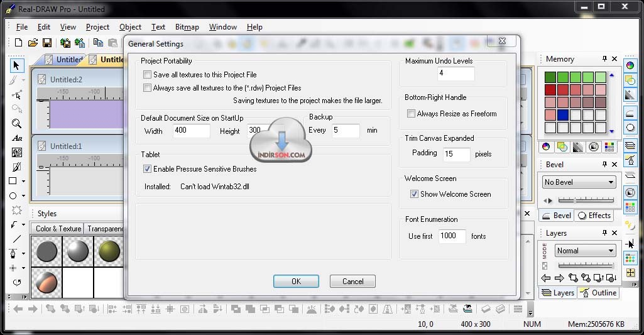Click the palette grid icon under Memory swatches
This screenshot has width=644, height=335.
[609, 146]
